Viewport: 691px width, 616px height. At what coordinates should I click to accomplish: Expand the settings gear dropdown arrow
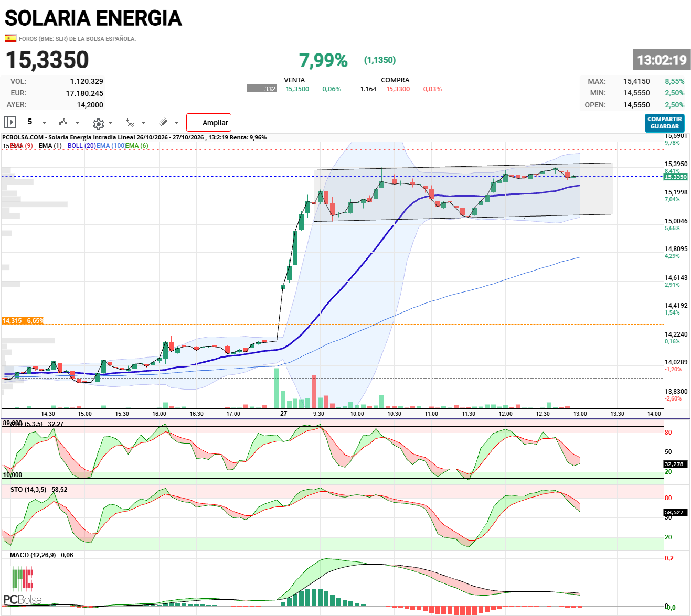pyautogui.click(x=110, y=123)
